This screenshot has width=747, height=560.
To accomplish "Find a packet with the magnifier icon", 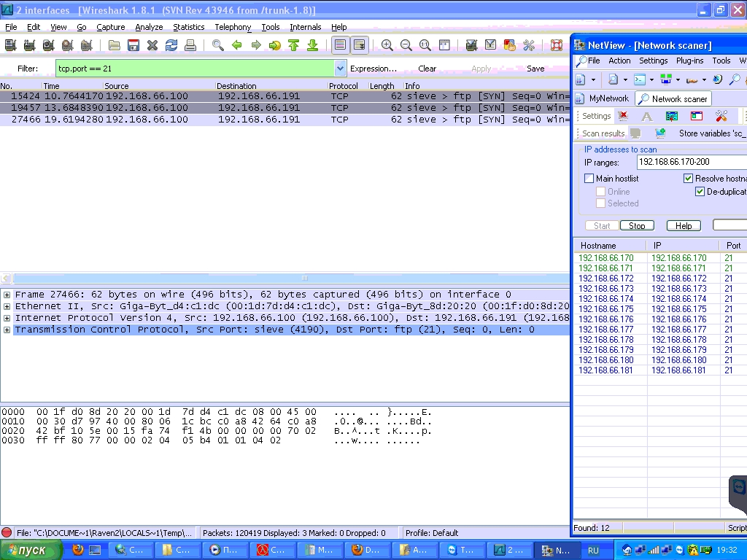I will [x=217, y=45].
